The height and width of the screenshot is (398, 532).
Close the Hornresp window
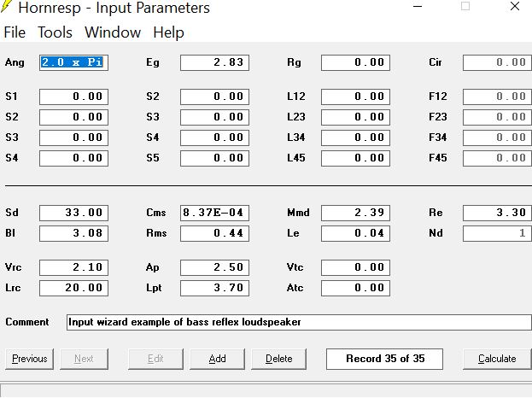click(x=515, y=7)
